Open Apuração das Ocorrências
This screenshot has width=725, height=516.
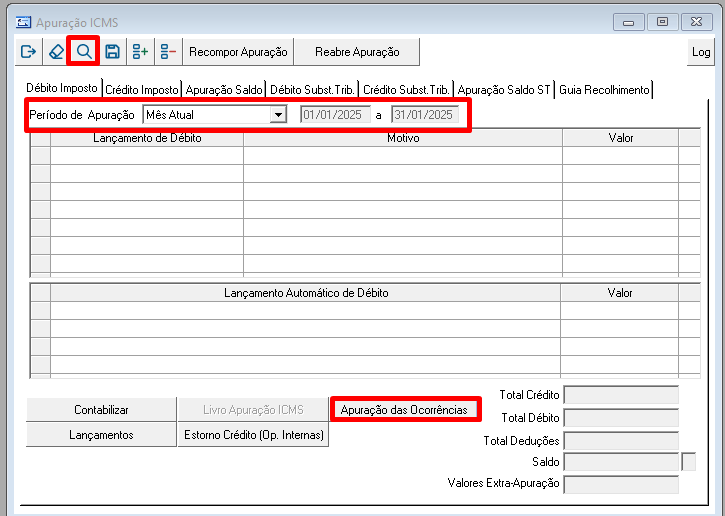(404, 410)
